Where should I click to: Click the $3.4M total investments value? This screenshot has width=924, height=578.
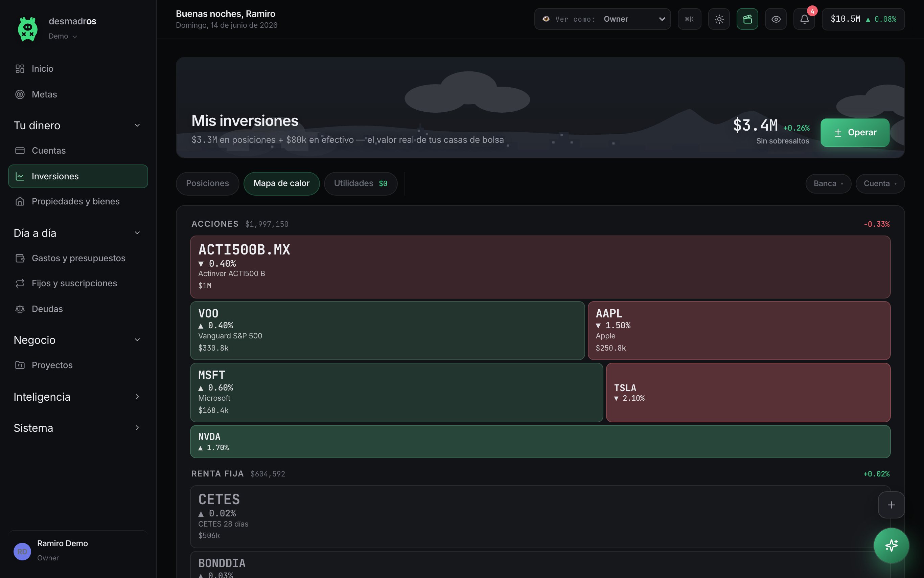755,126
